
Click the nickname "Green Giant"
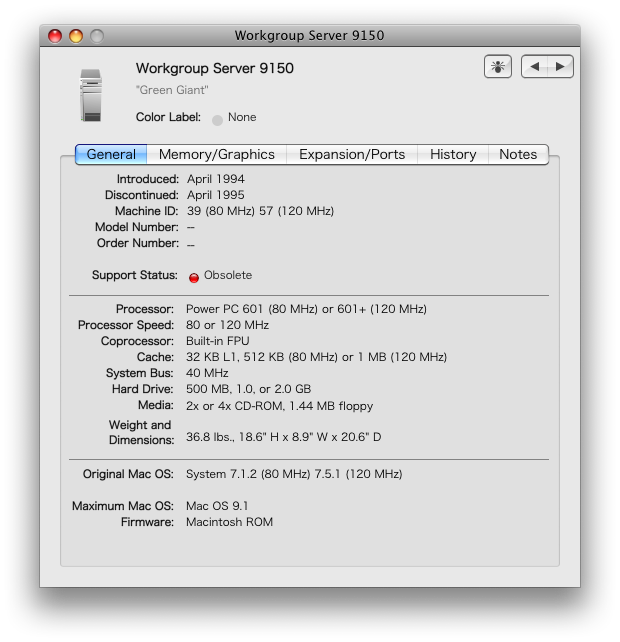click(x=172, y=90)
